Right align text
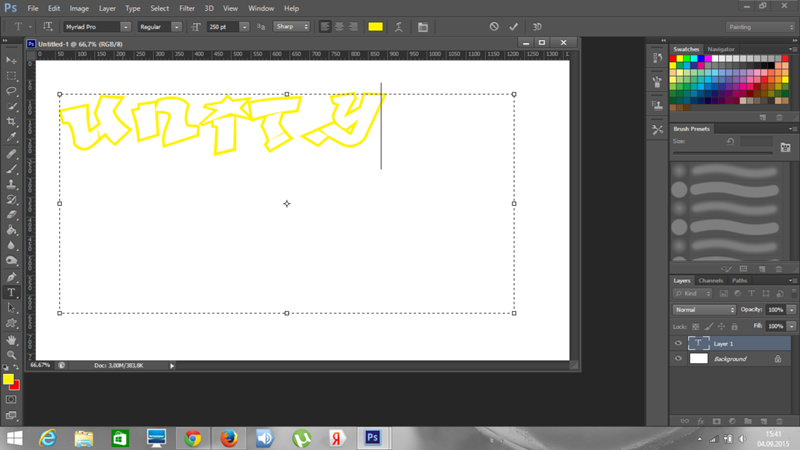The image size is (800, 450). point(353,27)
